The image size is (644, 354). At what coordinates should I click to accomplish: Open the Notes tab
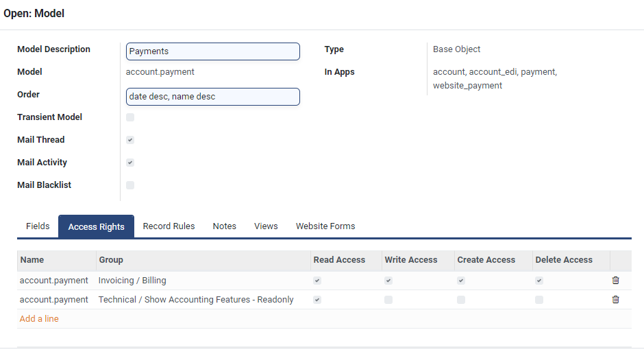(224, 226)
